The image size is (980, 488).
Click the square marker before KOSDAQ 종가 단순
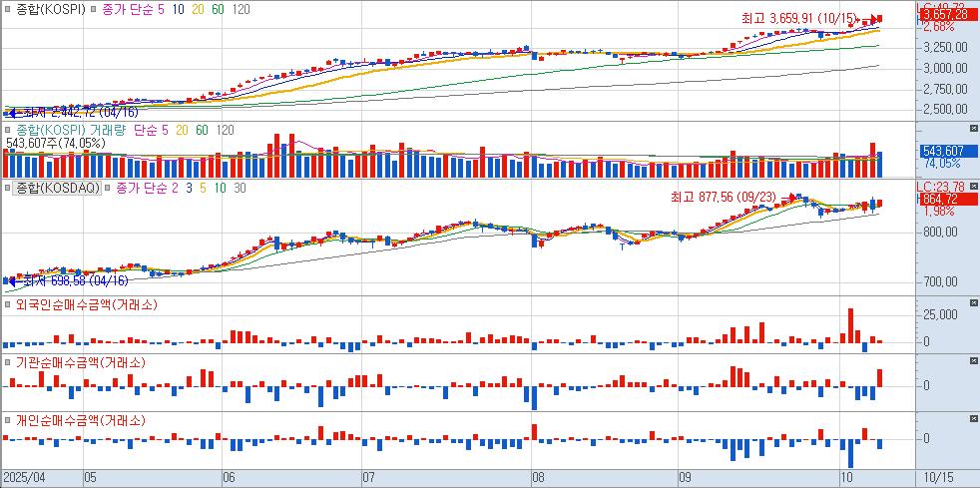coord(108,188)
